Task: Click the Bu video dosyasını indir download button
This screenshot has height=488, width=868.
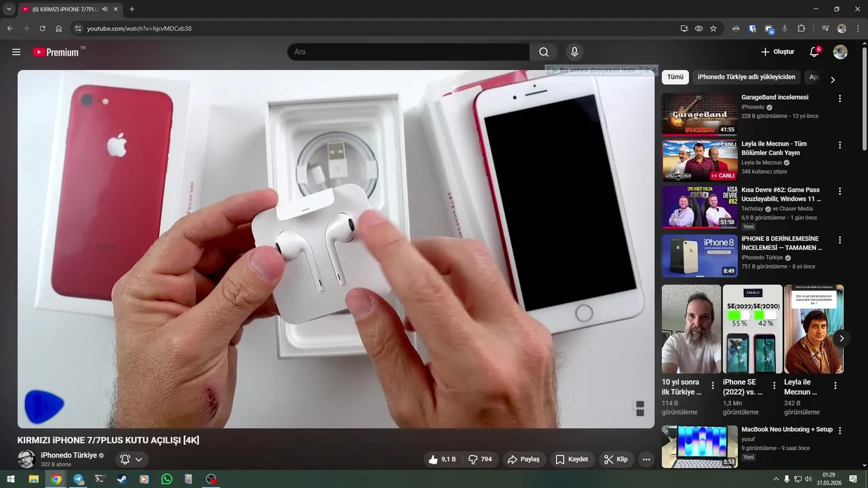Action: tap(594, 70)
